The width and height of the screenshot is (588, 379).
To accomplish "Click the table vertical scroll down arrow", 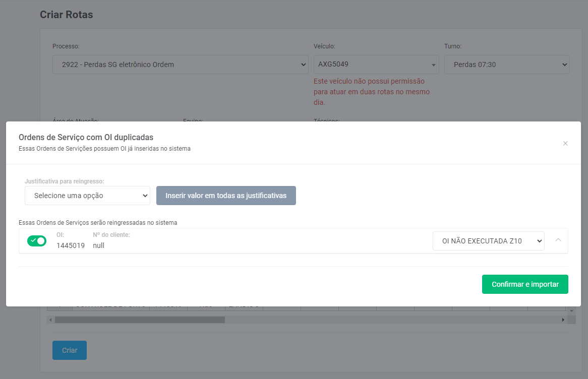I will [x=571, y=311].
